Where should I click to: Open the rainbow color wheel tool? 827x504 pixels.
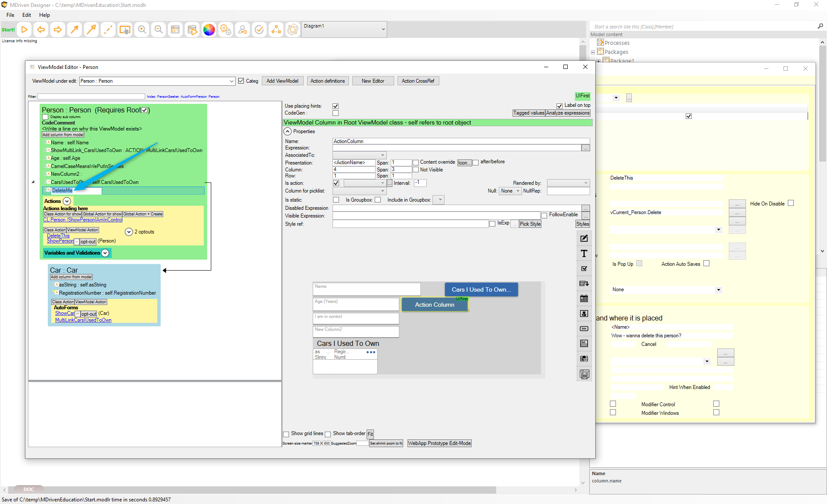[x=209, y=30]
